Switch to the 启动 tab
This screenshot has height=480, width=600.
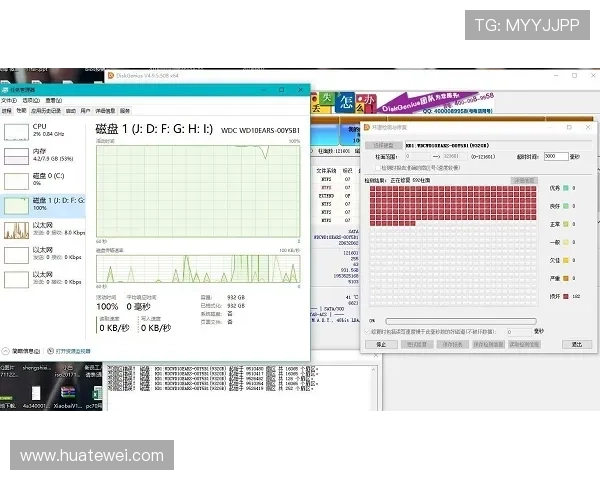[x=69, y=110]
